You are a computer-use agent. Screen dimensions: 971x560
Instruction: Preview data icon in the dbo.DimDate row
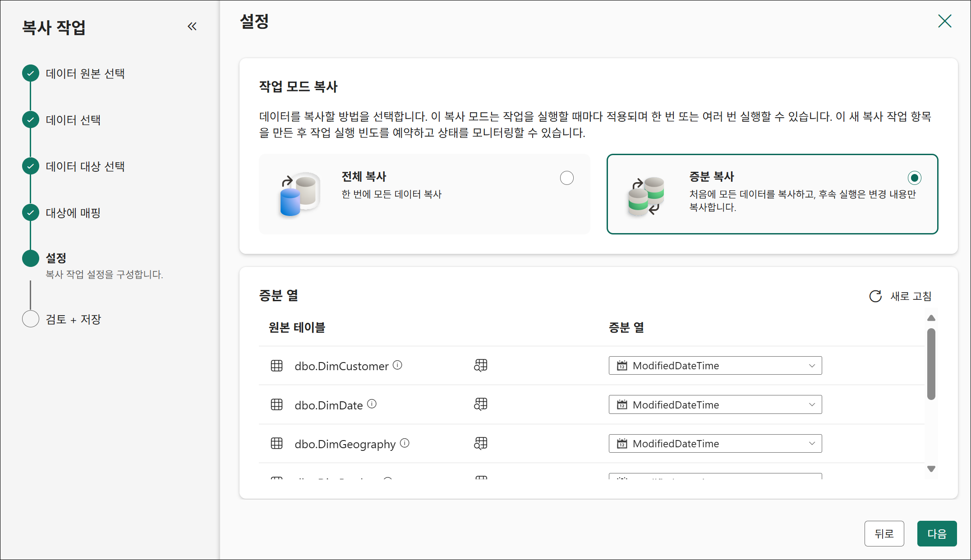coord(481,404)
